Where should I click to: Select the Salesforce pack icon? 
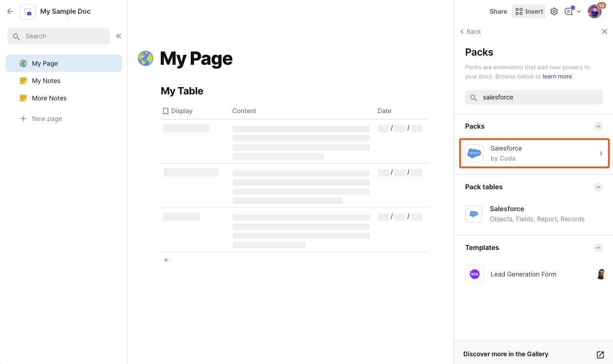[x=474, y=153]
